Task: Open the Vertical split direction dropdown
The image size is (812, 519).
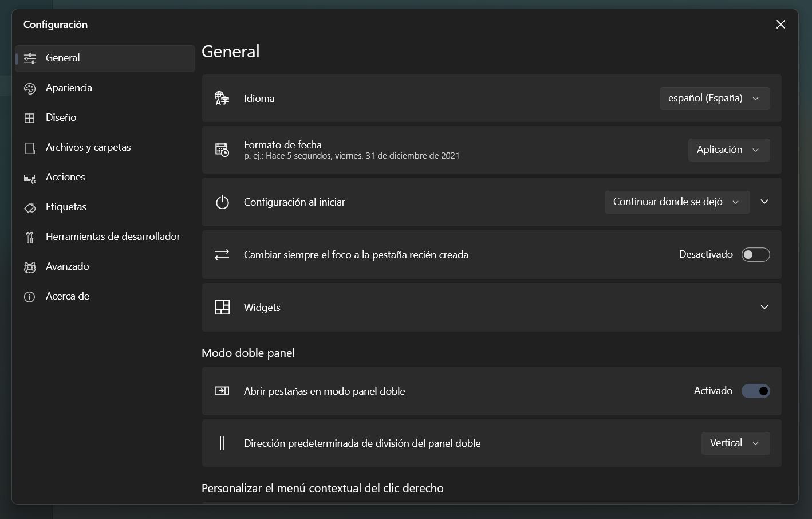Action: 735,443
